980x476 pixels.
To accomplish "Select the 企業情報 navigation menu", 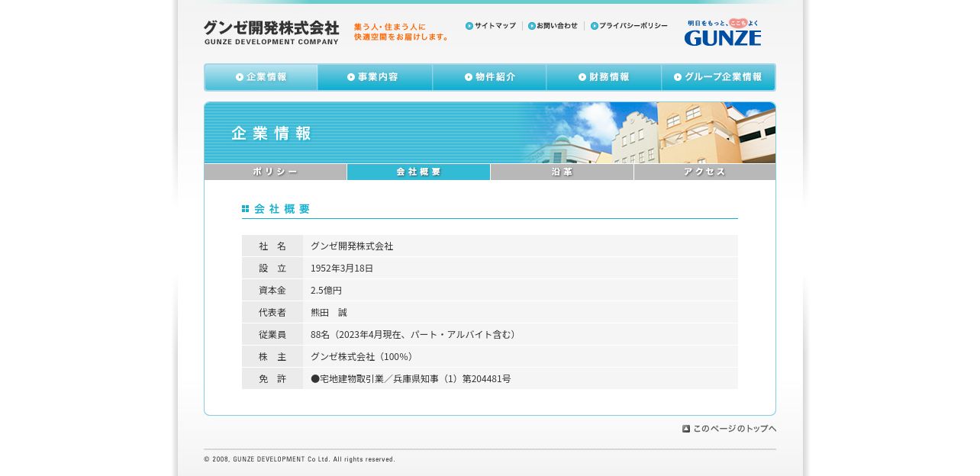I will tap(261, 77).
